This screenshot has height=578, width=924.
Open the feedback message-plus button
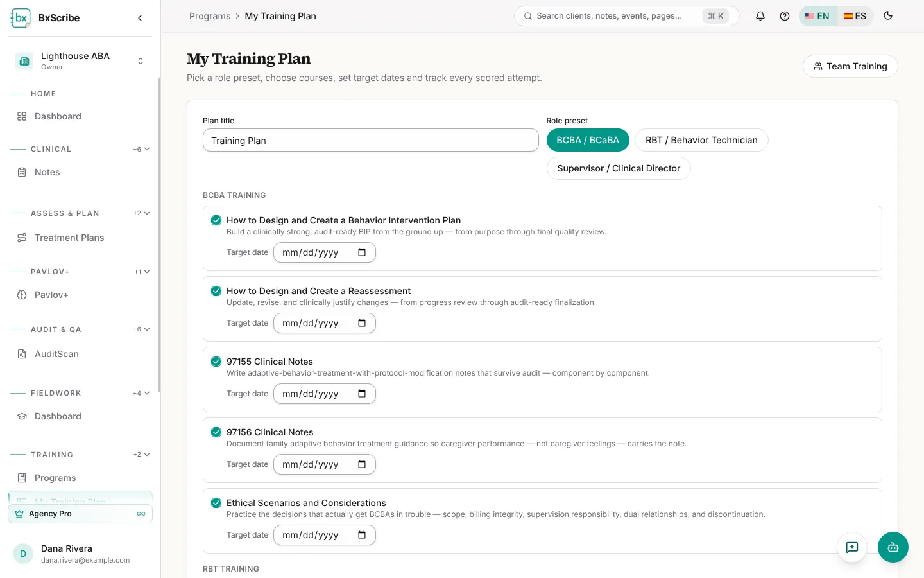coord(852,547)
